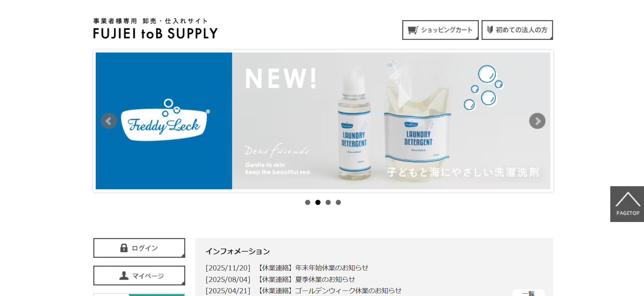Select the second carousel dot
This screenshot has width=644, height=296.
pos(318,202)
